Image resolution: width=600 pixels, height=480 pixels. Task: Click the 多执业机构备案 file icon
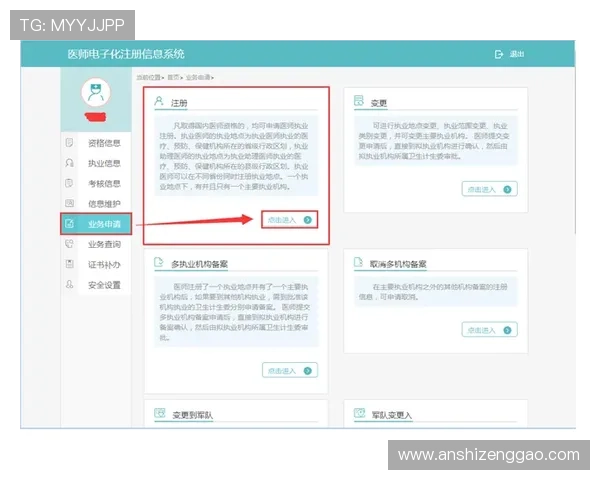[159, 262]
